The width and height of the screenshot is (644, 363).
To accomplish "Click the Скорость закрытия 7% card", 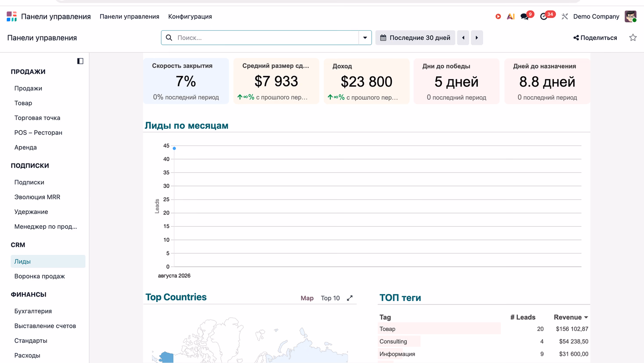I will [x=186, y=81].
